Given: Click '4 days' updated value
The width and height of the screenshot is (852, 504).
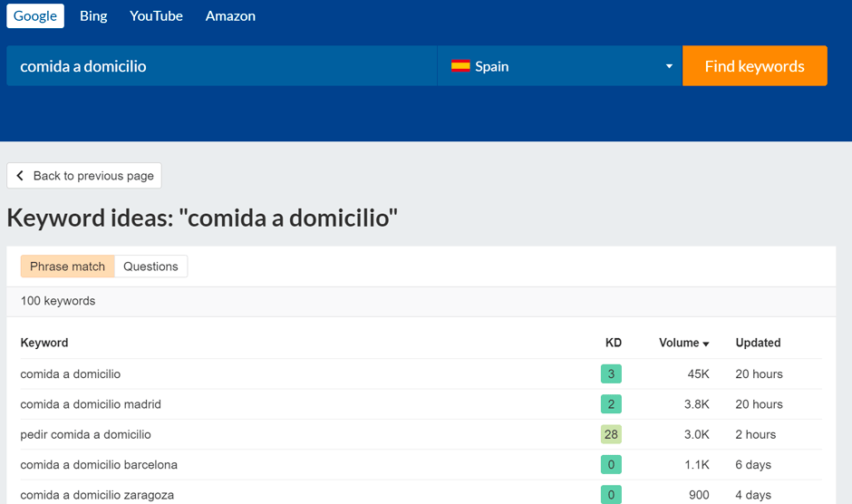Looking at the screenshot, I should pos(753,495).
